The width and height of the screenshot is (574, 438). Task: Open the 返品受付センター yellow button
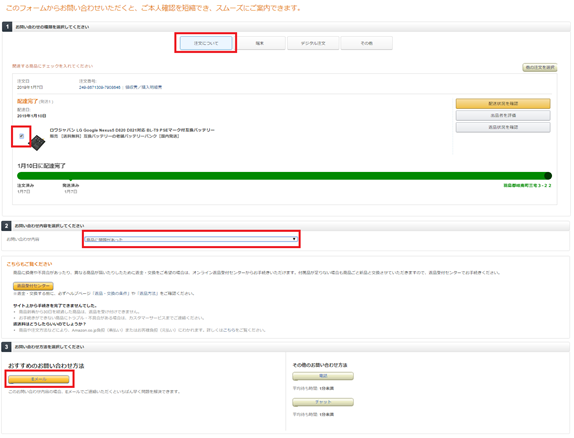pos(33,286)
